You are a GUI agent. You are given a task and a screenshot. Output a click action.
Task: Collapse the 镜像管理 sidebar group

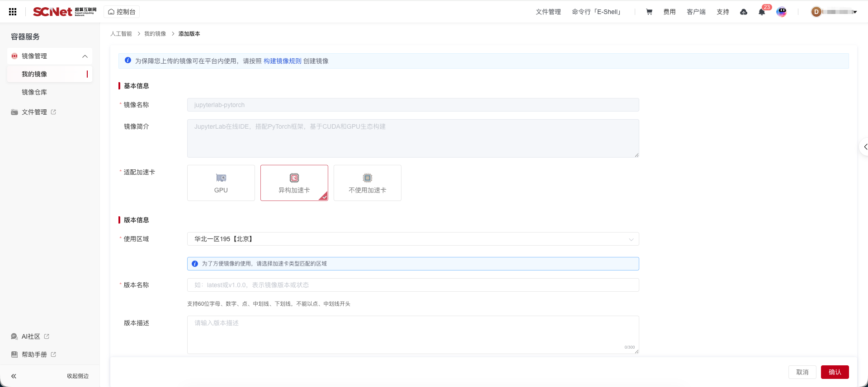click(x=85, y=56)
